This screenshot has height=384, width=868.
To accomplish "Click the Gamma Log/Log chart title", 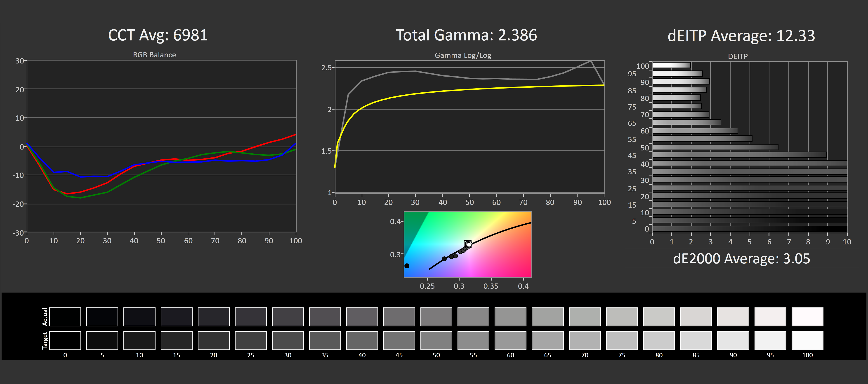I will (463, 55).
